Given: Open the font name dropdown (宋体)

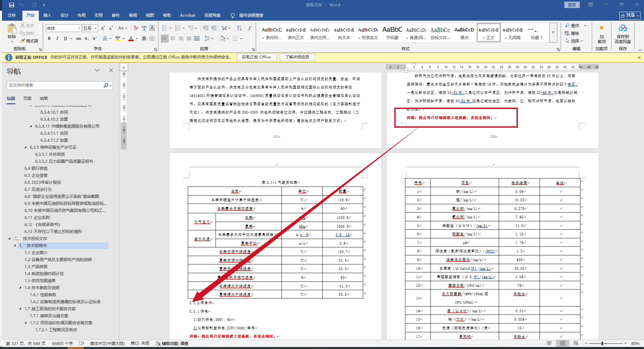Looking at the screenshot, I should pyautogui.click(x=79, y=28).
